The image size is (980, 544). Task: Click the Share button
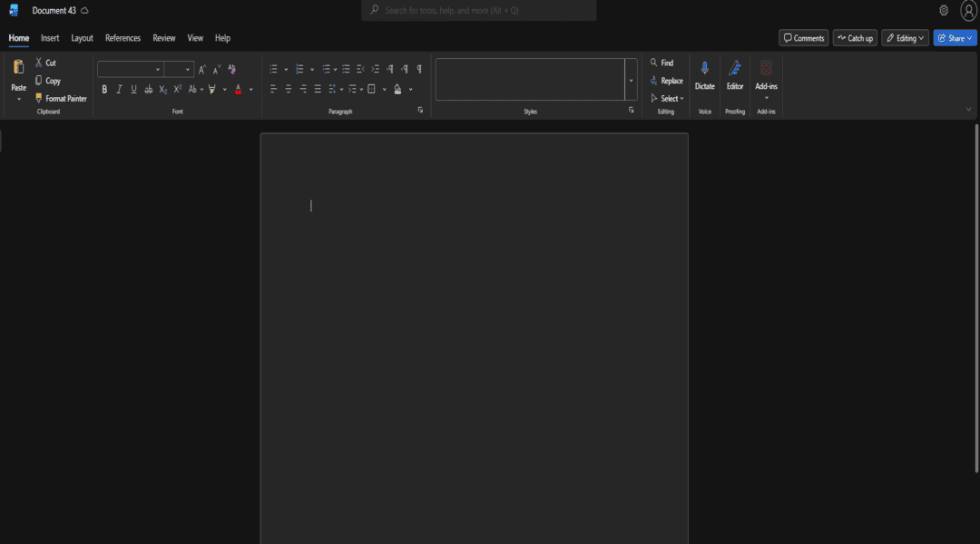click(955, 38)
